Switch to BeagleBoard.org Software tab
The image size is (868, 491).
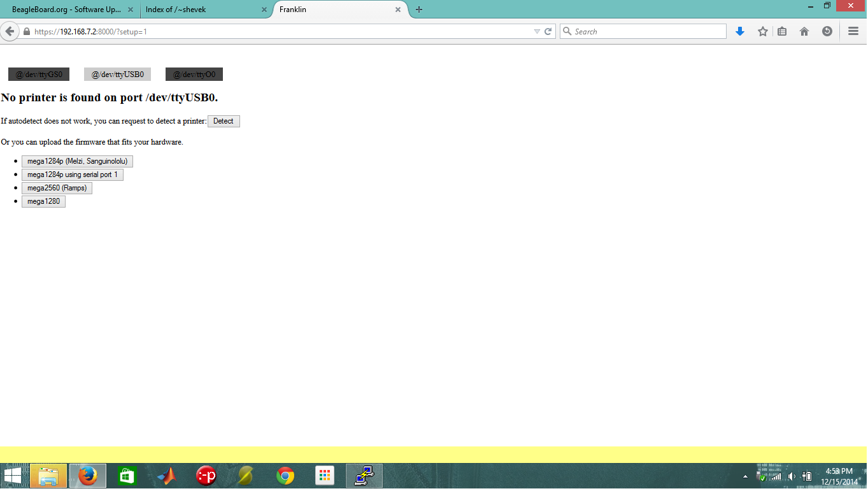coord(66,10)
